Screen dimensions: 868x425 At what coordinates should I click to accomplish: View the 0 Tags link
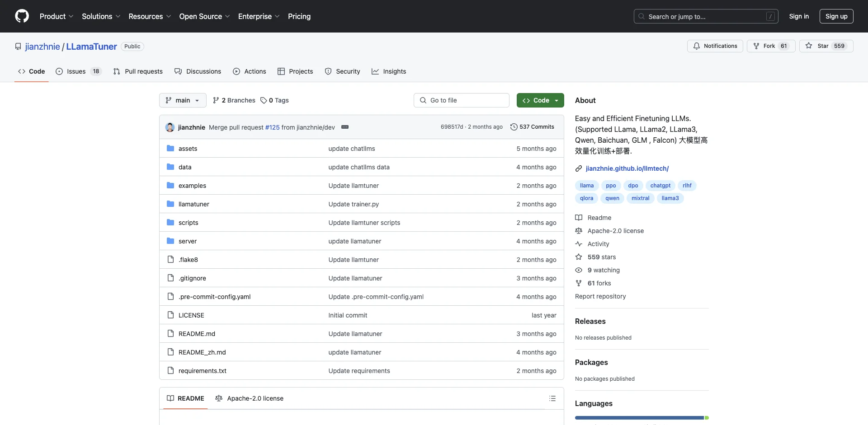274,100
